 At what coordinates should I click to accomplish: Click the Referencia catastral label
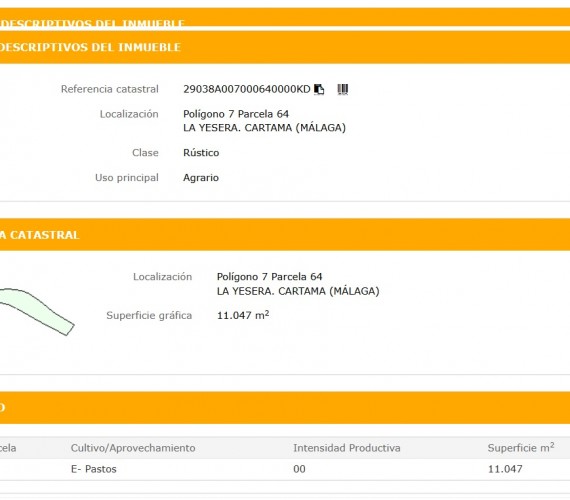tap(109, 89)
